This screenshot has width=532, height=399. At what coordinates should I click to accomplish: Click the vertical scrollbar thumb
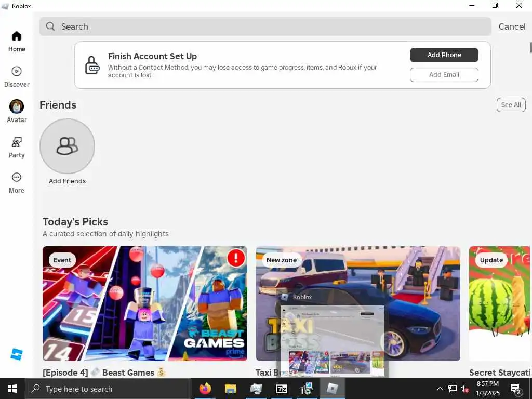pyautogui.click(x=530, y=47)
